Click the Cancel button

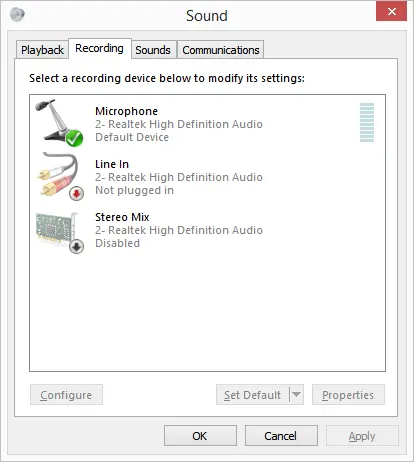(x=281, y=436)
